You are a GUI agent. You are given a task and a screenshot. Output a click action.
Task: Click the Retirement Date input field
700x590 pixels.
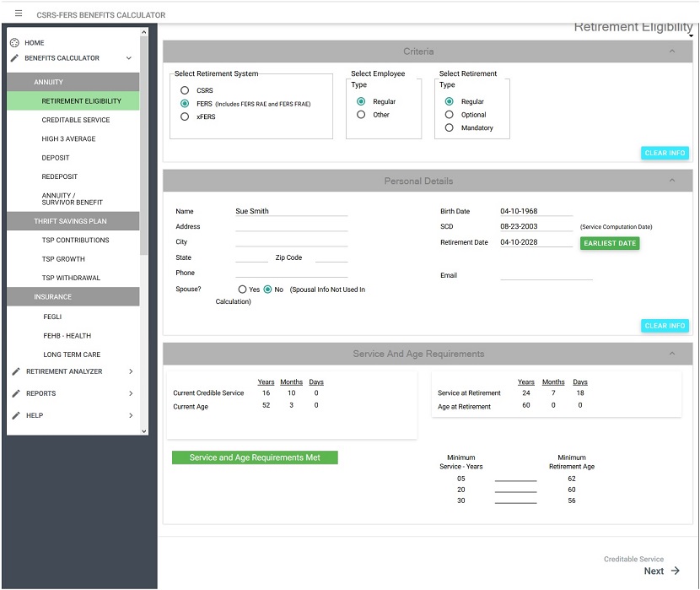click(536, 242)
